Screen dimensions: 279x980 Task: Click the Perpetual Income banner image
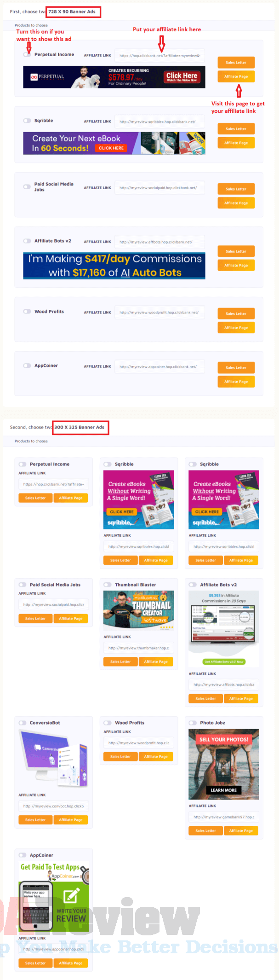click(114, 77)
